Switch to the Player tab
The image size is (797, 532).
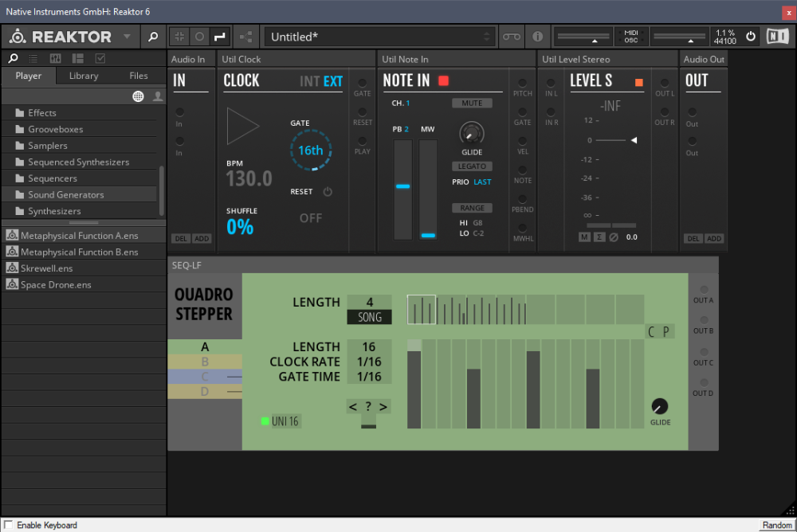[29, 76]
